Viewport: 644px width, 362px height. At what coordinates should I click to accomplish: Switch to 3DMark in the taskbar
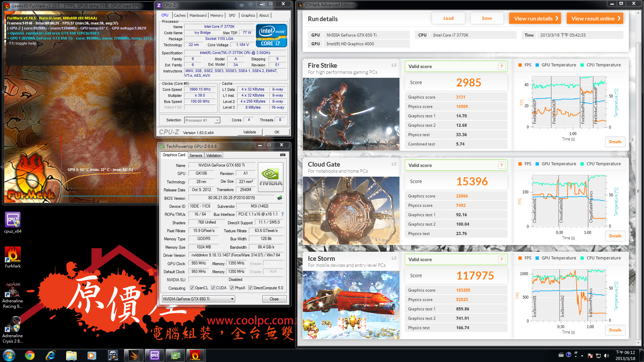pyautogui.click(x=134, y=355)
